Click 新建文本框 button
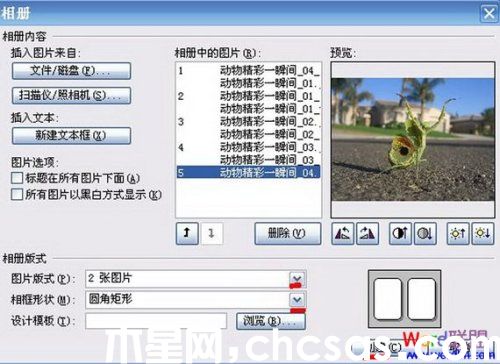The height and width of the screenshot is (364, 500). point(71,135)
